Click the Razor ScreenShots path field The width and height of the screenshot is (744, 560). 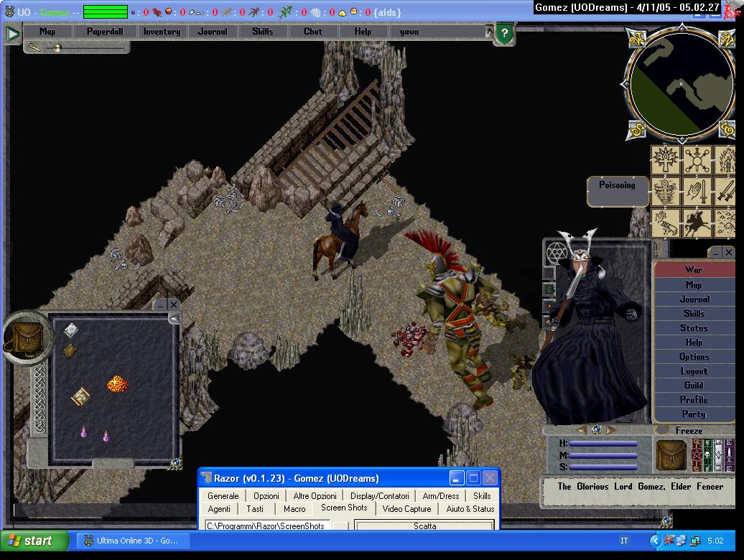pos(267,526)
